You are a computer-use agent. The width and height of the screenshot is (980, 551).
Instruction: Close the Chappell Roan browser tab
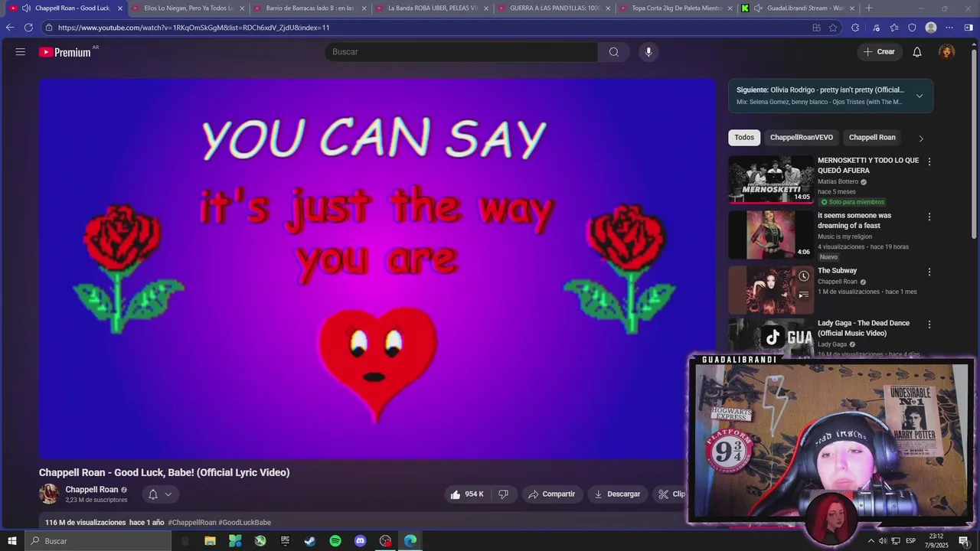(120, 8)
